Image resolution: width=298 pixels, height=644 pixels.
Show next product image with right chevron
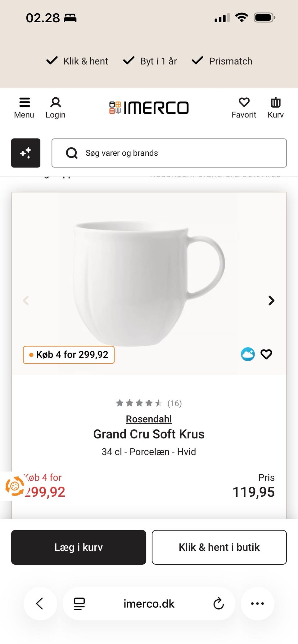(x=271, y=300)
